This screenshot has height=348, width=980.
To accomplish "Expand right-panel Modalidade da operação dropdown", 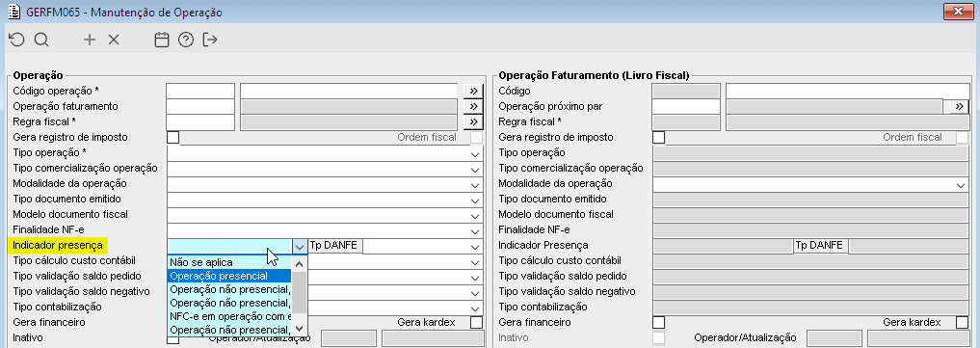I will (x=961, y=184).
